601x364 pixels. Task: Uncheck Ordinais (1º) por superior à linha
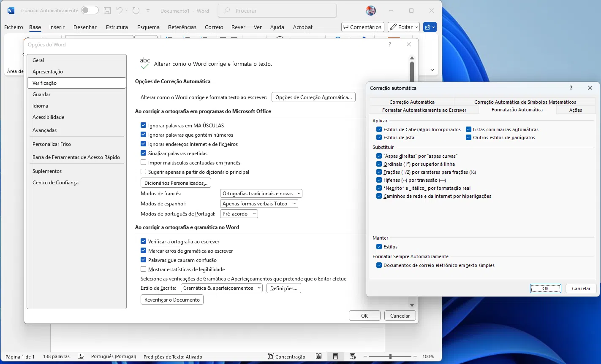(x=379, y=164)
